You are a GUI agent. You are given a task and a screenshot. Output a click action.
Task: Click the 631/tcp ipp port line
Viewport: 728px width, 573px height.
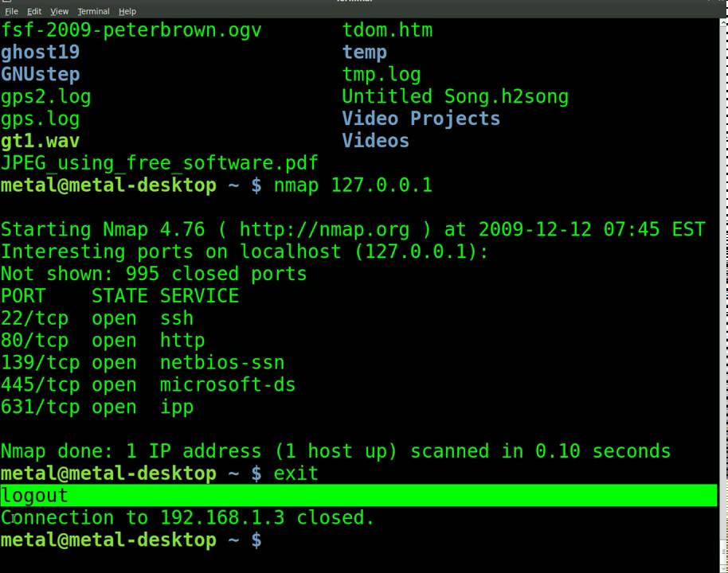[97, 407]
